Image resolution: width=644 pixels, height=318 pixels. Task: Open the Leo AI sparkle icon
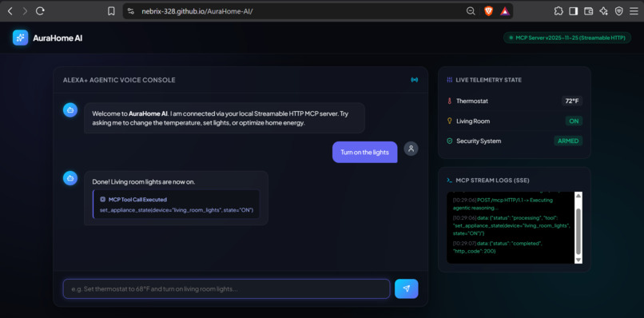tap(604, 11)
